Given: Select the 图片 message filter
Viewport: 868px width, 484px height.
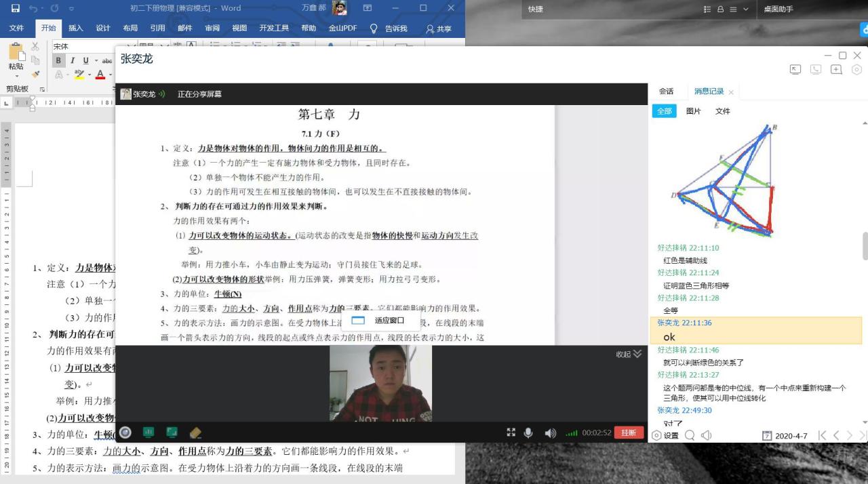Looking at the screenshot, I should coord(693,111).
